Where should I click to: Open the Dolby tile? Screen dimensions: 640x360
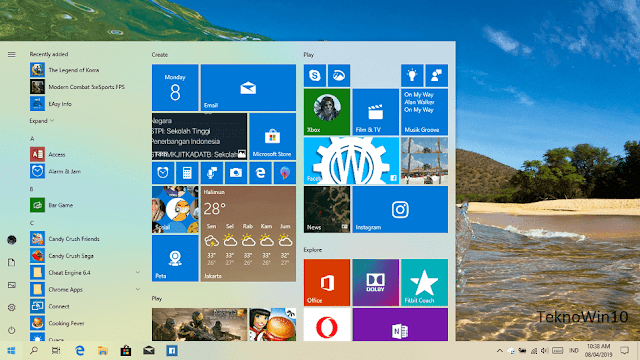(376, 282)
